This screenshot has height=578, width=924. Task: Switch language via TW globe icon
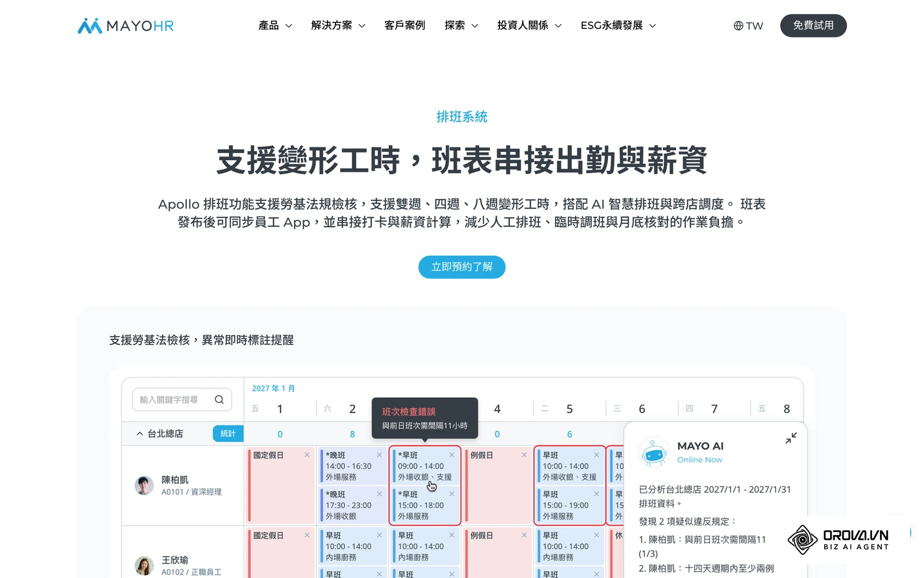point(748,25)
